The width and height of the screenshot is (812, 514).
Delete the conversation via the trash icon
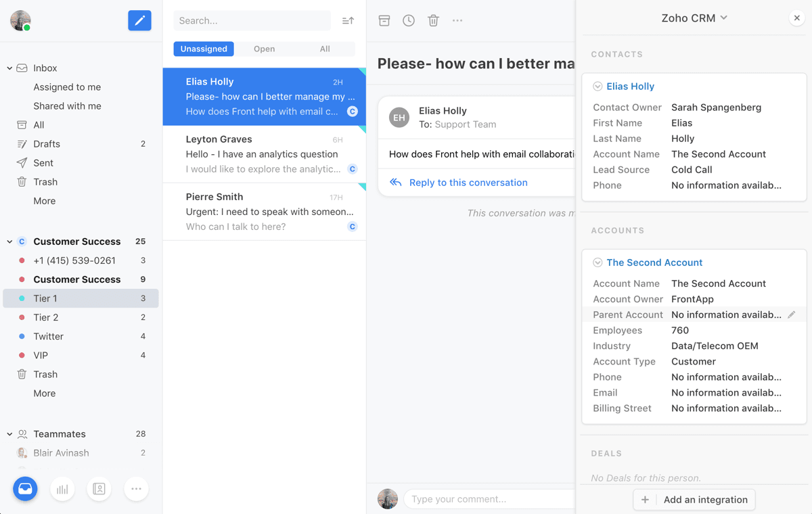[x=433, y=20]
